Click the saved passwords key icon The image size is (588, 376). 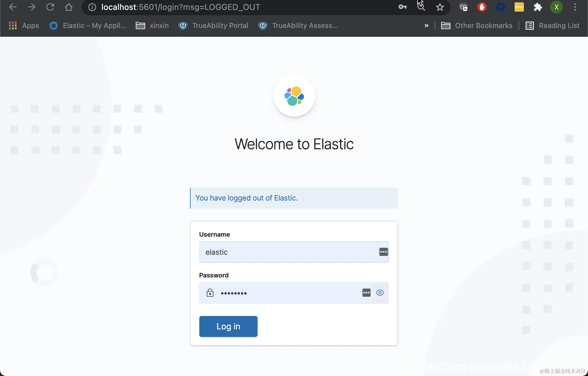point(402,7)
